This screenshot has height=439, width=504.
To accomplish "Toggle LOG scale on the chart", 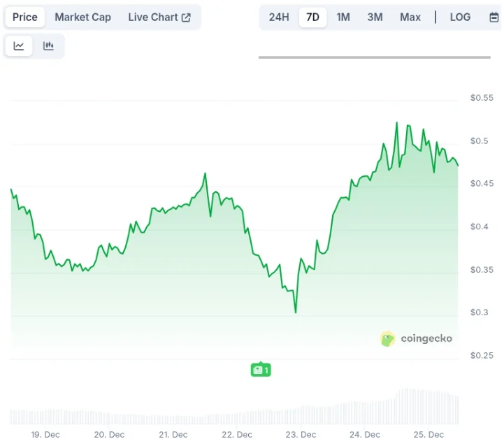I will coord(460,17).
